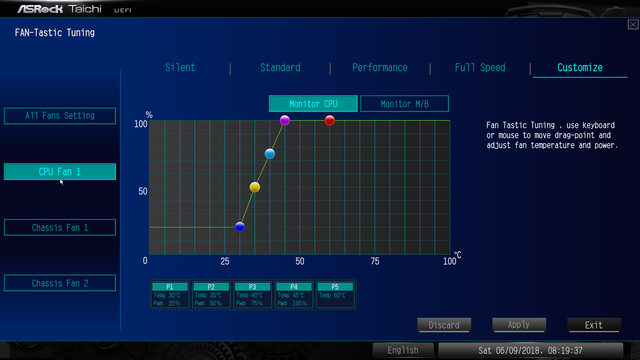Click the date and time display
The width and height of the screenshot is (640, 360).
(530, 350)
